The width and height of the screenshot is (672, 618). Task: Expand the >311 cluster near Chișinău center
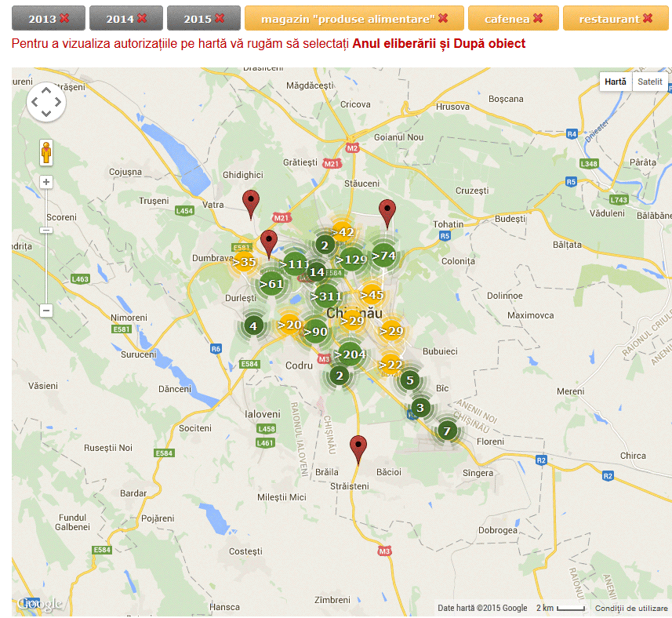[x=328, y=296]
